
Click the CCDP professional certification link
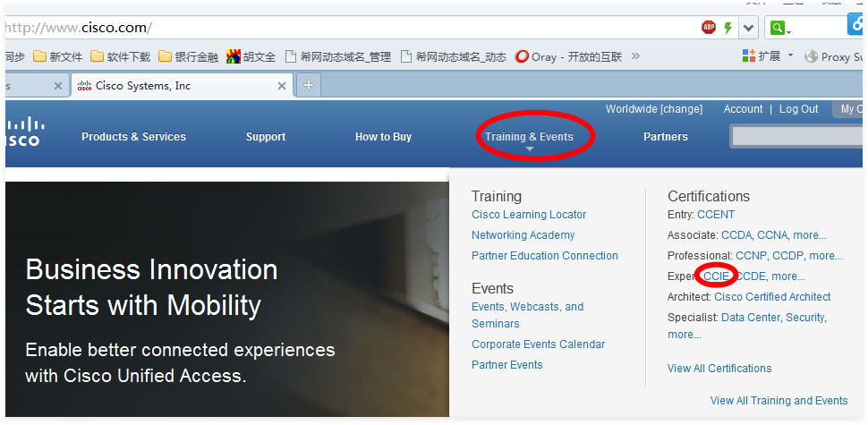(x=787, y=256)
